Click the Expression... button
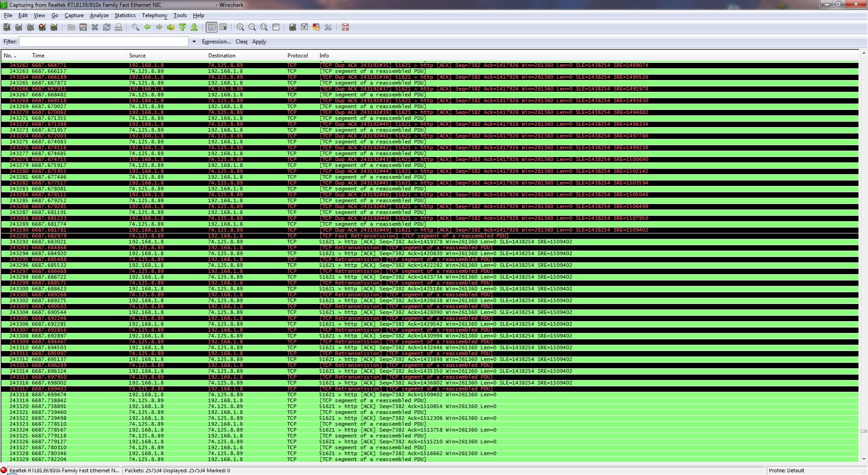Screen dimensions: 868x475 click(x=216, y=42)
